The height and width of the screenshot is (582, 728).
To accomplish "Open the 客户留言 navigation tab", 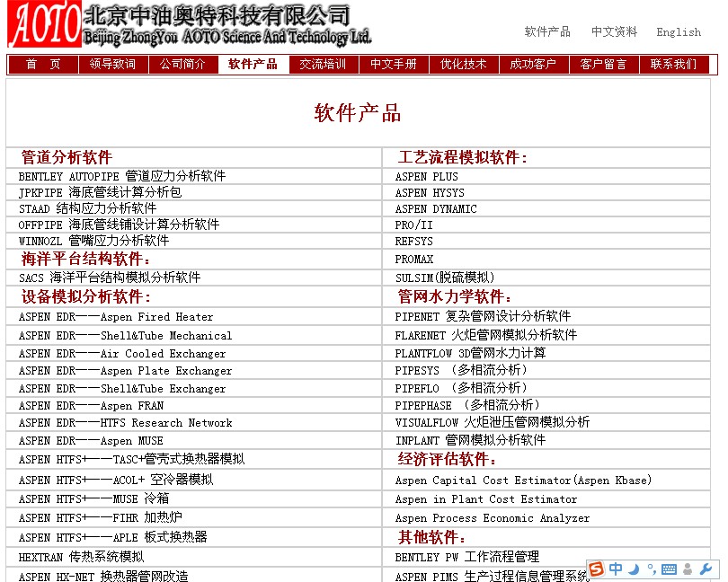I will (x=604, y=64).
